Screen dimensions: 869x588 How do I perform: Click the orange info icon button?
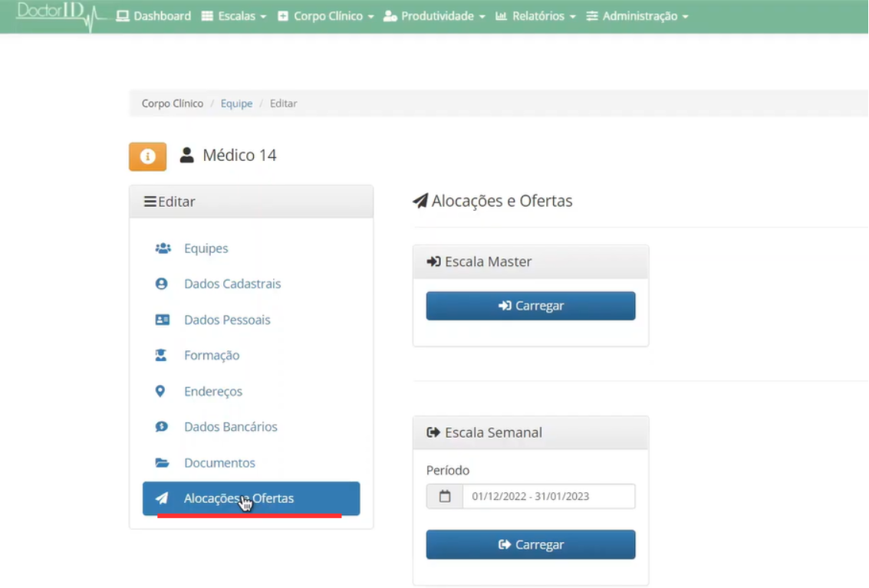147,156
